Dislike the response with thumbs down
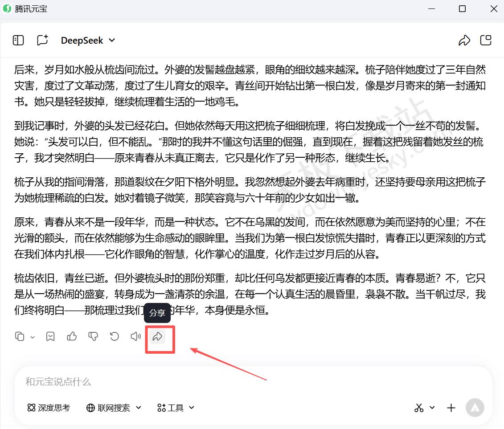 (93, 337)
